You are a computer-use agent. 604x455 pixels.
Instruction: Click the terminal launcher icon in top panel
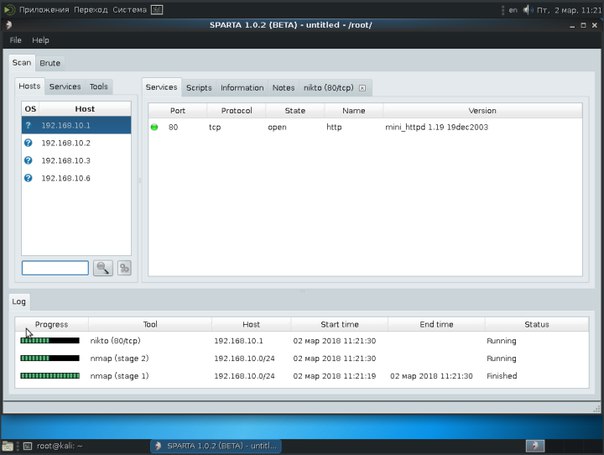point(159,9)
